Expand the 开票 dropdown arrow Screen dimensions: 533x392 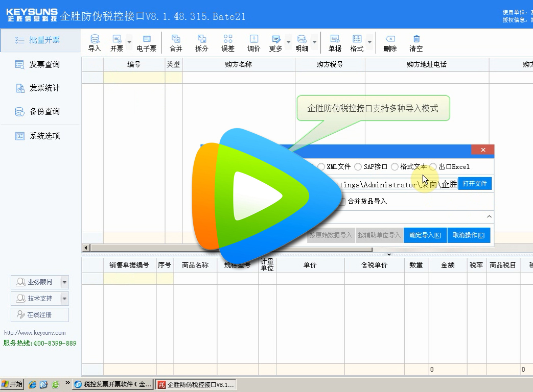click(x=129, y=42)
